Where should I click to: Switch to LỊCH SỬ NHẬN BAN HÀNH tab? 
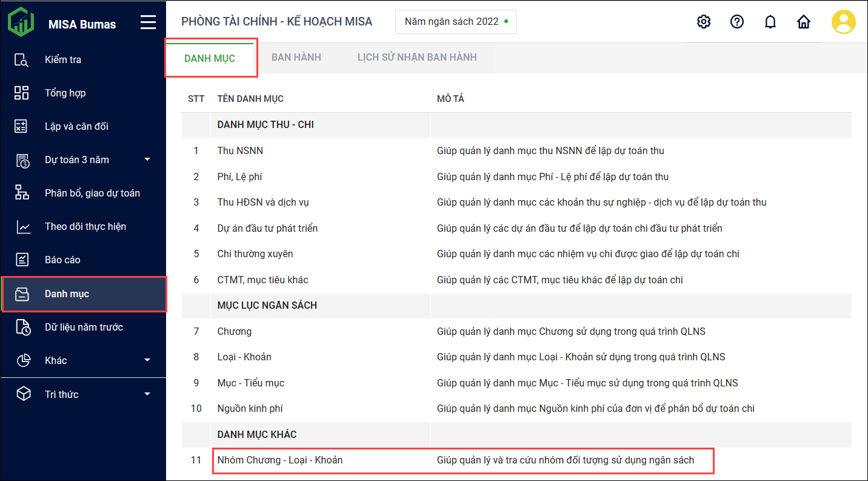pyautogui.click(x=416, y=57)
